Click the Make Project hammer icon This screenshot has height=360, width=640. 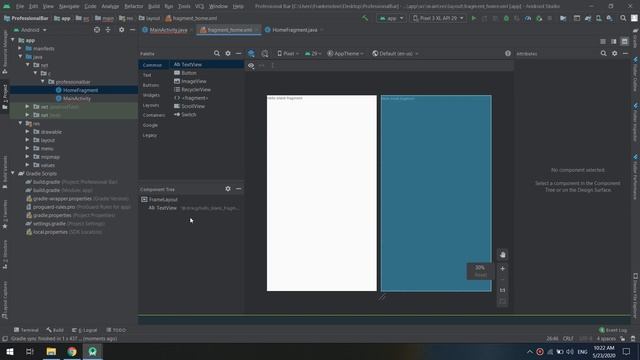tap(365, 18)
